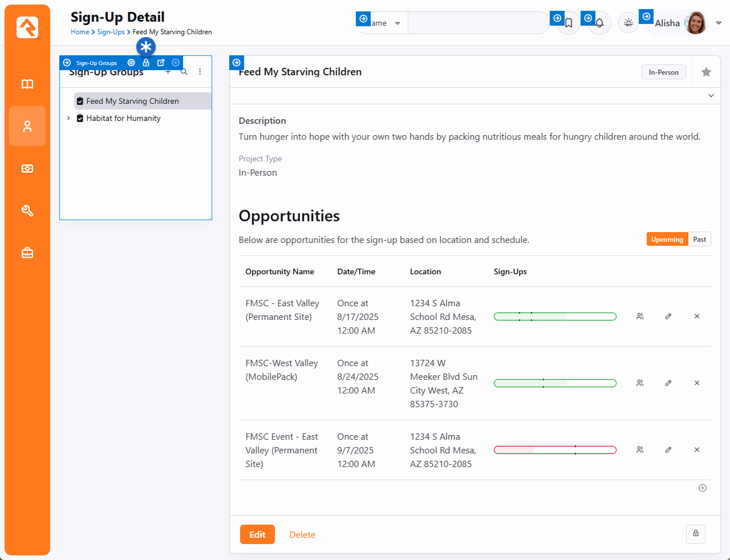Switch opportunities view to Past

tap(700, 240)
